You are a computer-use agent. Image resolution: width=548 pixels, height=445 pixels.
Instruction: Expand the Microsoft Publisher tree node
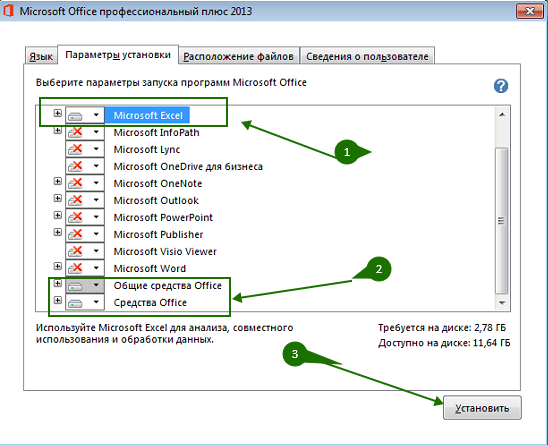58,232
